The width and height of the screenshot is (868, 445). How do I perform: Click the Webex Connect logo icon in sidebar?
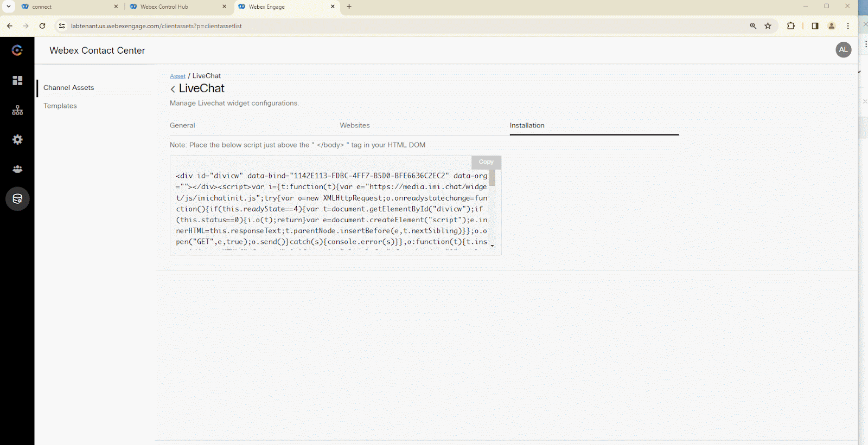[x=17, y=50]
